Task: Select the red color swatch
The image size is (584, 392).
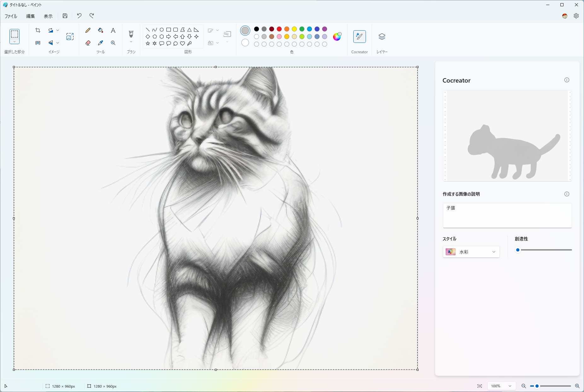Action: click(279, 29)
